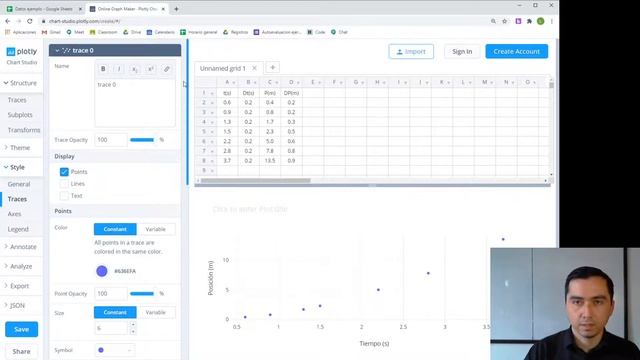This screenshot has width=640, height=360.
Task: Open the Transforms menu item
Action: [x=24, y=130]
